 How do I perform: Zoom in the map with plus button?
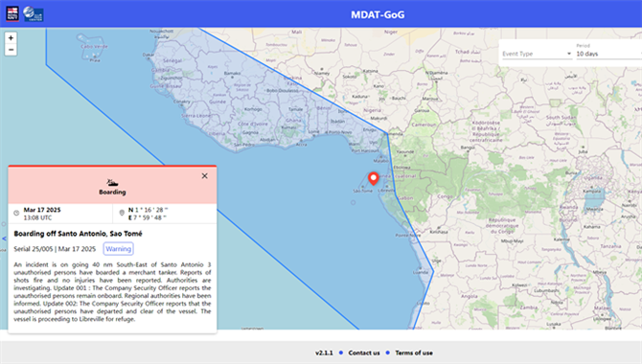(x=11, y=38)
